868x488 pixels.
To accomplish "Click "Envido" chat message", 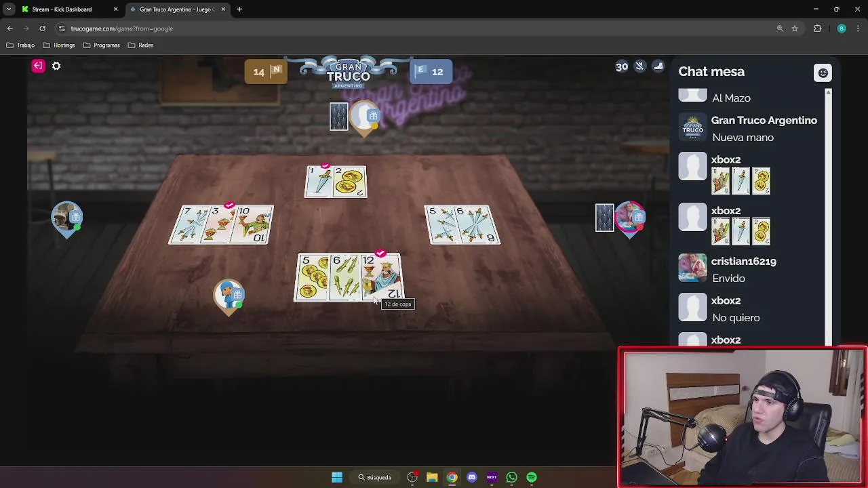I will coord(728,279).
